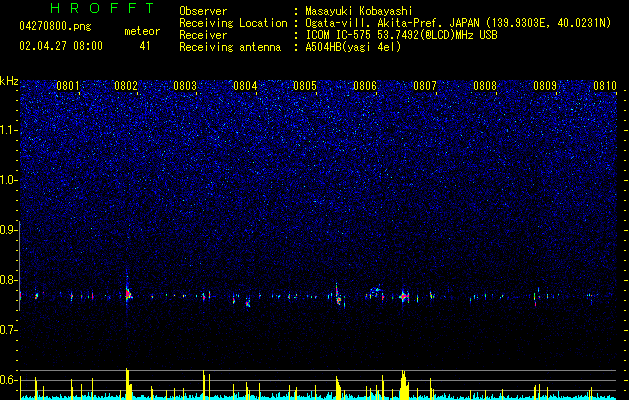Screen dimensions: 629x400
Task: Click the 0.7 kHz axis label
Action: [8, 330]
